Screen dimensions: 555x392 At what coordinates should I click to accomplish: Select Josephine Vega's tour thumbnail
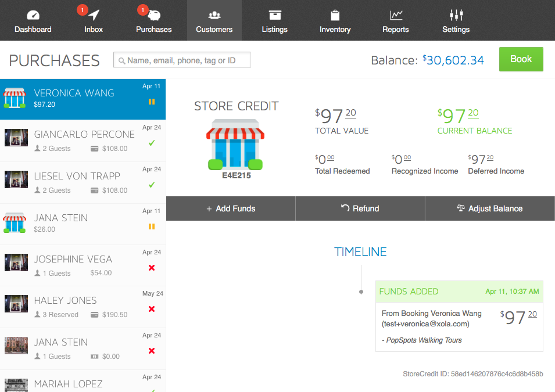coord(16,262)
